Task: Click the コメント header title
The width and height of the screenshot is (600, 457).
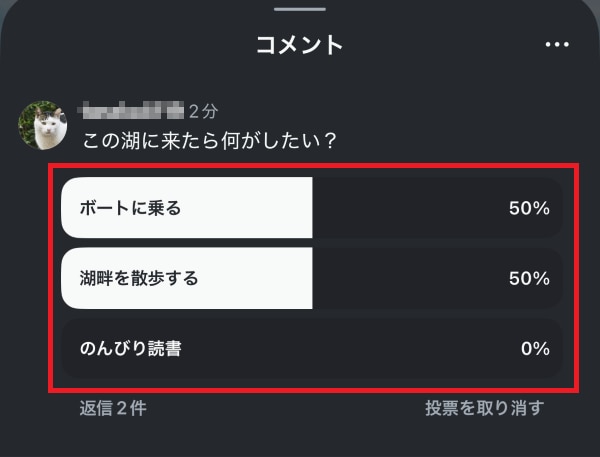Action: click(300, 45)
